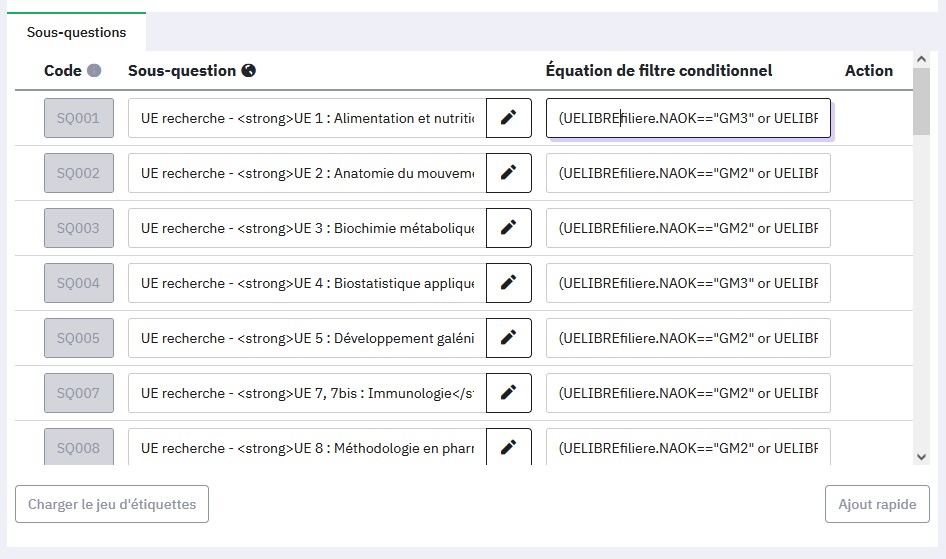Click the scrollbar down arrow

(x=921, y=456)
